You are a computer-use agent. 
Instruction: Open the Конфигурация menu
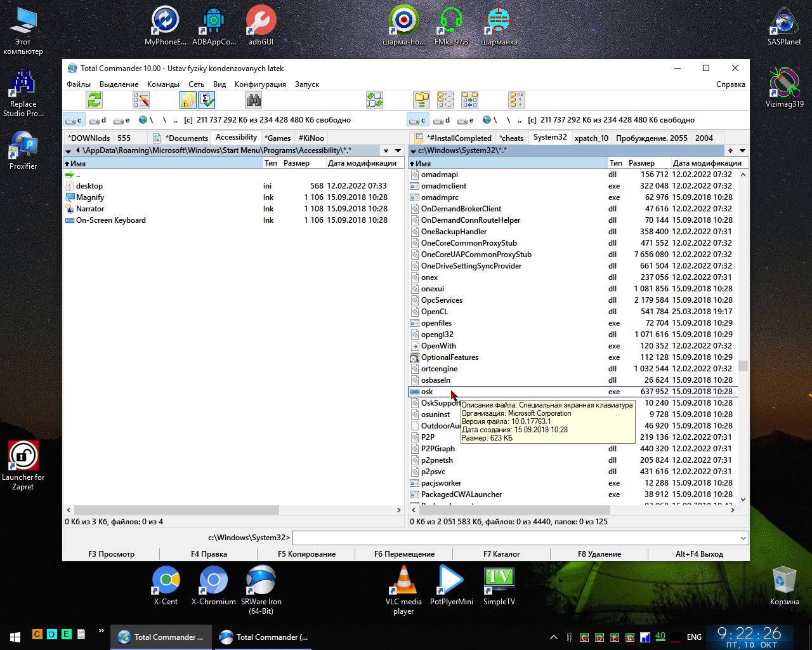coord(260,84)
